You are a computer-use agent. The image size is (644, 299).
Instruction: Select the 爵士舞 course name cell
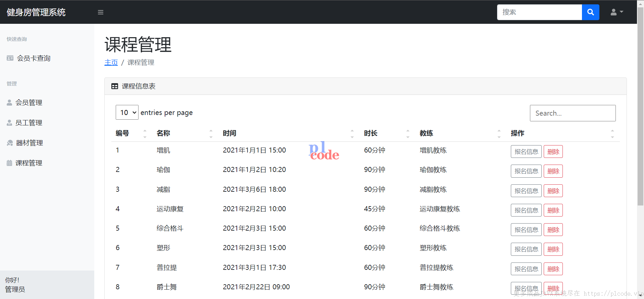[167, 287]
